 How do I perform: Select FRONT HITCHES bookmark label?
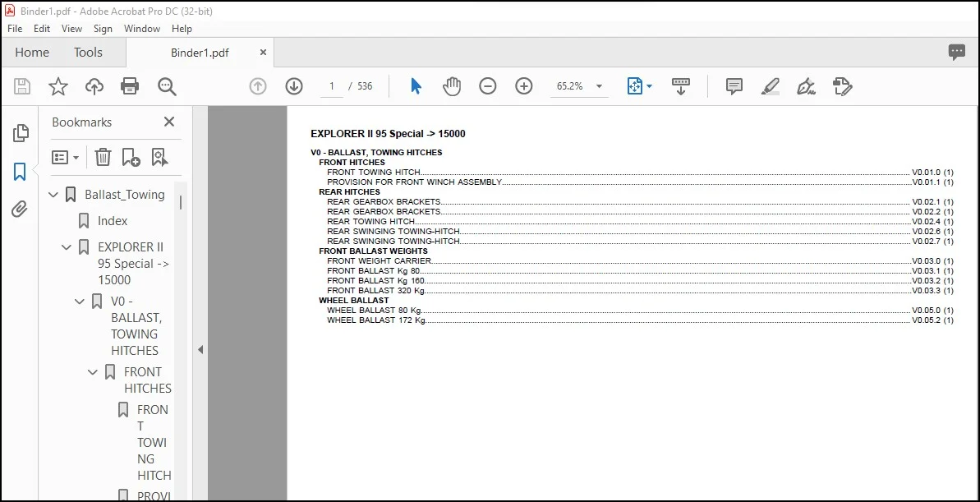pos(148,380)
